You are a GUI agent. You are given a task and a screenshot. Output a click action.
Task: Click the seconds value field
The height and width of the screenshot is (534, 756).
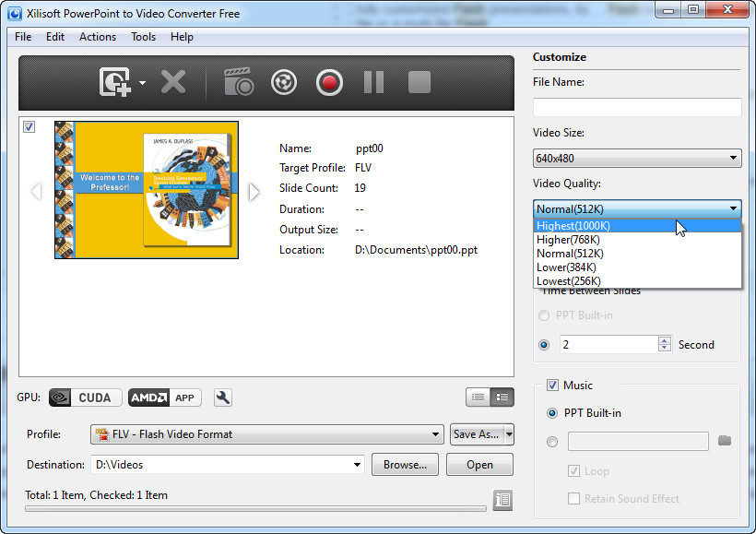click(608, 344)
